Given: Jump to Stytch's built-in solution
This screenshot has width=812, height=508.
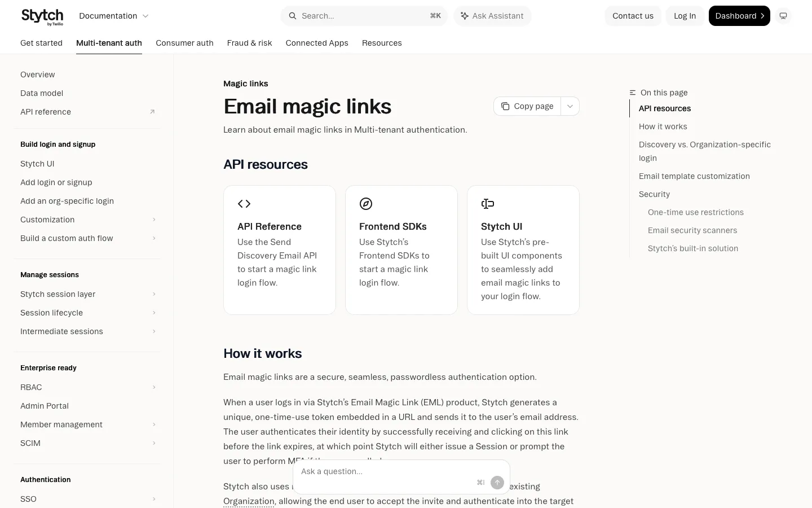Looking at the screenshot, I should (x=693, y=248).
